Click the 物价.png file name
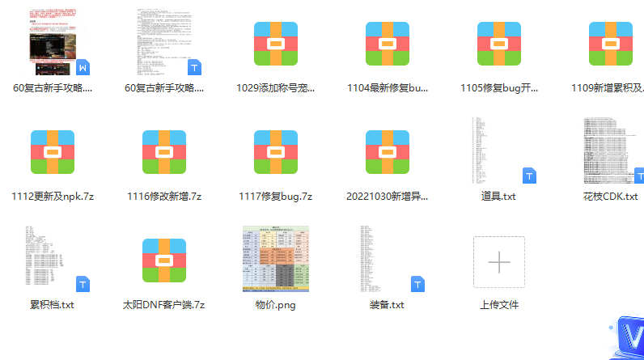 tap(276, 305)
